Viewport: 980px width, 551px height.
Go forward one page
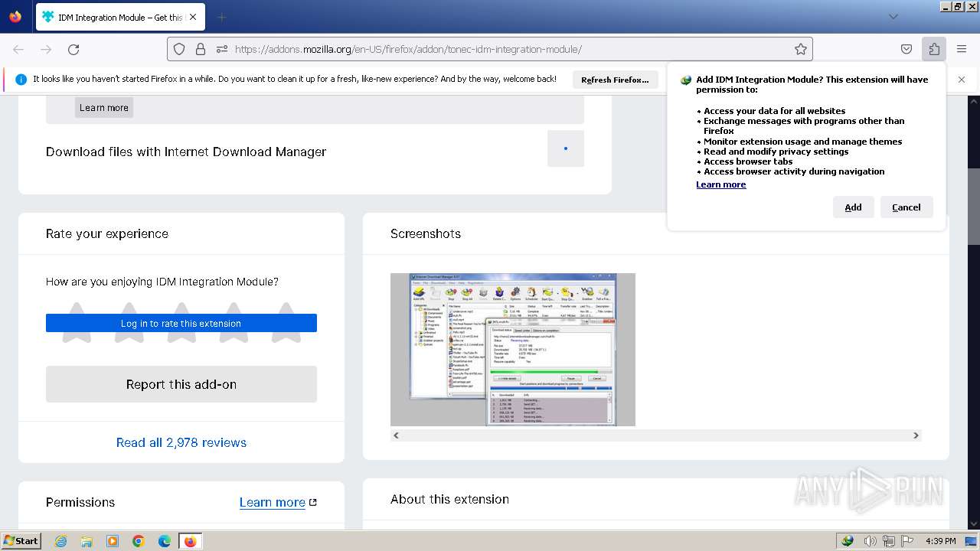point(46,49)
